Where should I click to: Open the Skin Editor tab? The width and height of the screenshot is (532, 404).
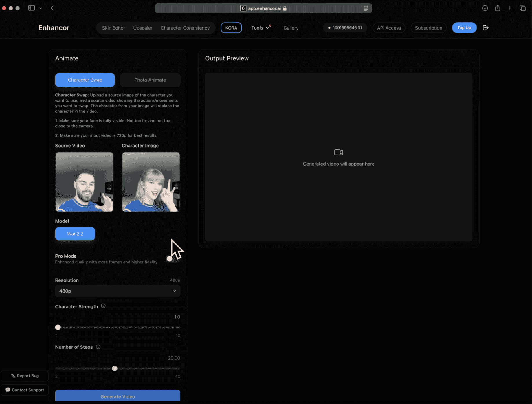coord(113,28)
